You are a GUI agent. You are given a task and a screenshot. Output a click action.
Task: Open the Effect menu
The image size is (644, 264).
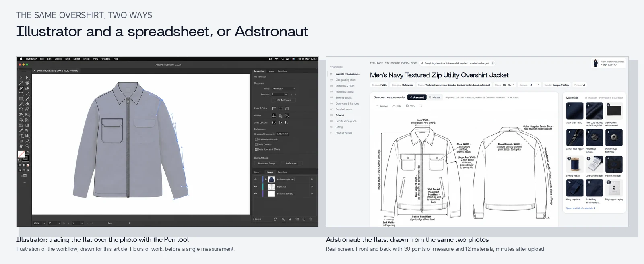(x=86, y=59)
